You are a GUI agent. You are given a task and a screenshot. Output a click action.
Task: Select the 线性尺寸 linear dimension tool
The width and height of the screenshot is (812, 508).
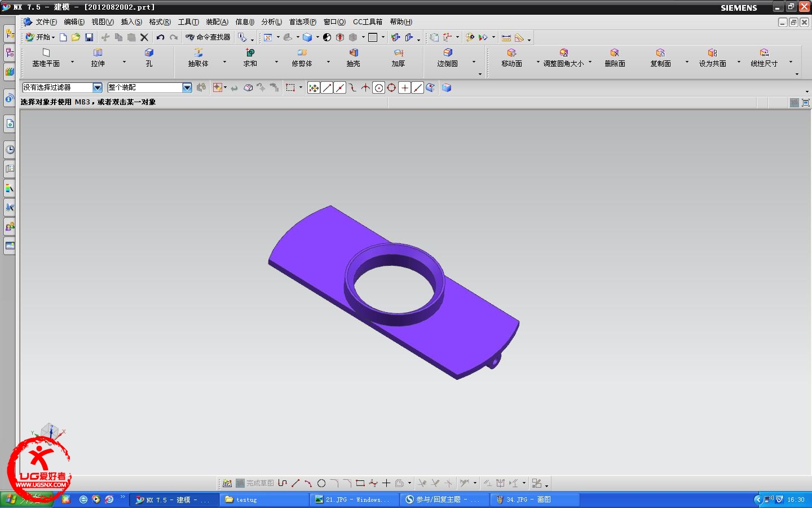click(764, 58)
